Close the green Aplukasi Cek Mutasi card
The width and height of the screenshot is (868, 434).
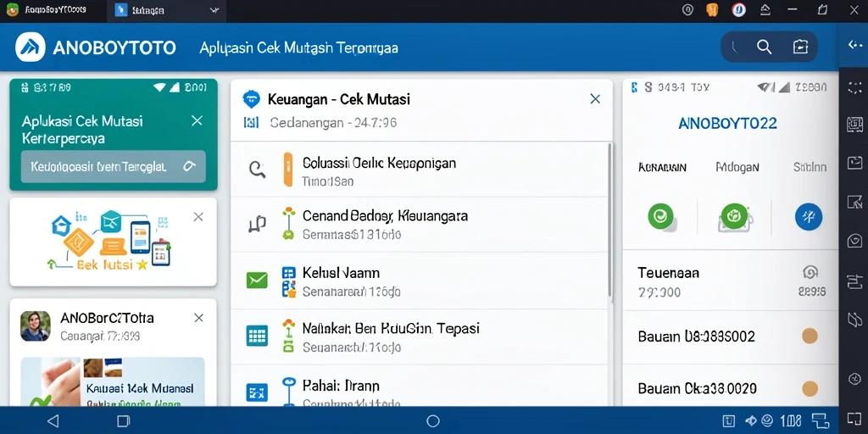(x=197, y=120)
